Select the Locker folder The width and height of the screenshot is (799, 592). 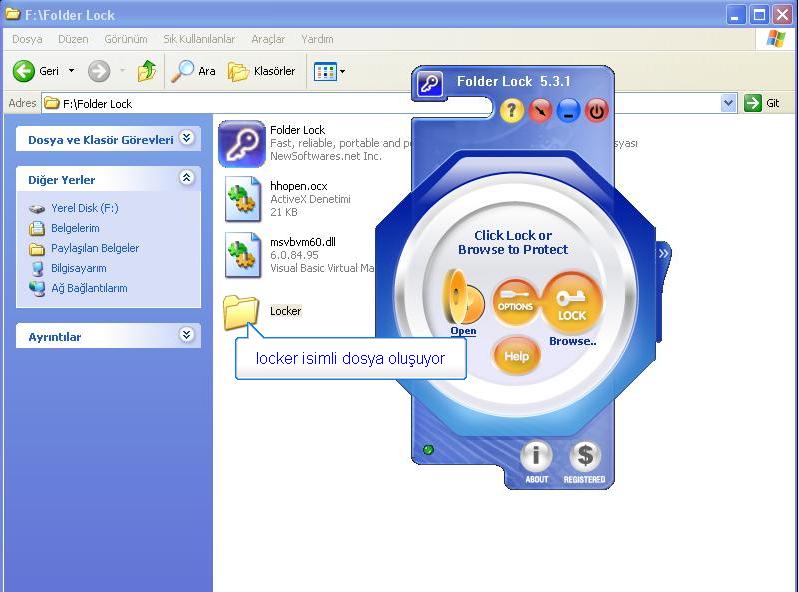coord(242,312)
